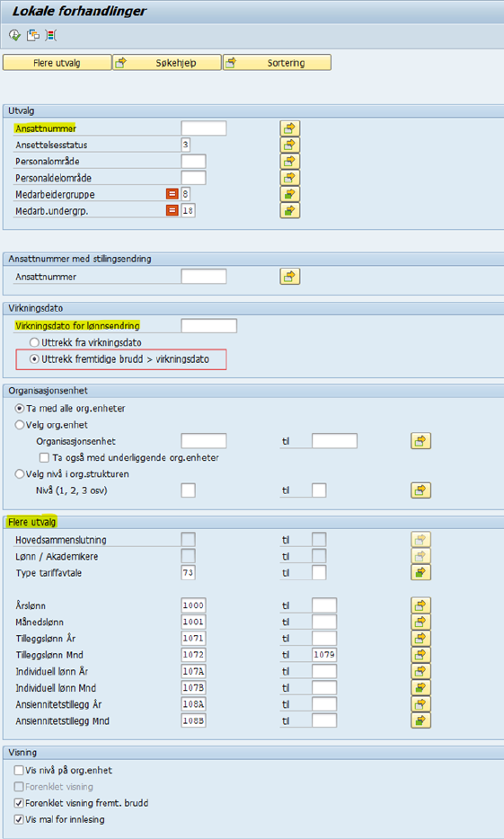Click the Personalområde input field
This screenshot has height=839, width=504.
click(x=194, y=161)
